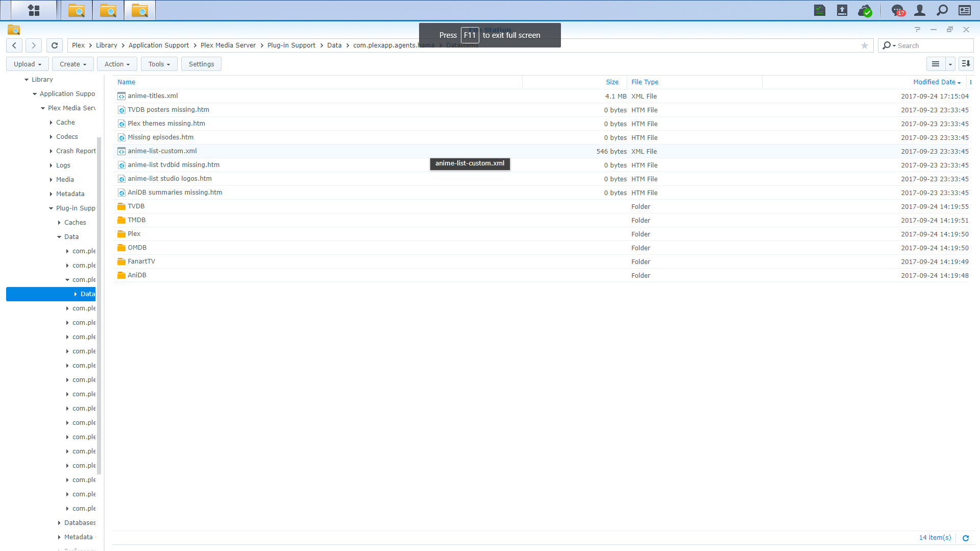This screenshot has width=980, height=551.
Task: Open the task monitor document icon
Action: point(819,10)
